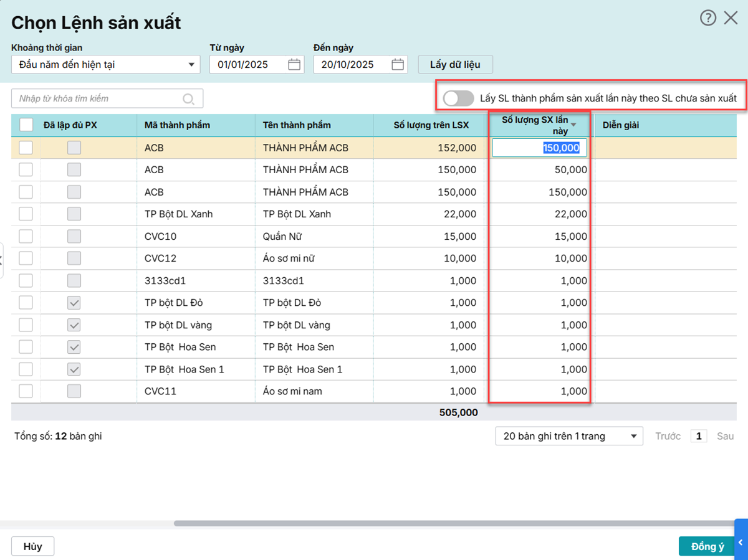
Task: Expand the blue side panel arrow at bottom right
Action: 741,543
